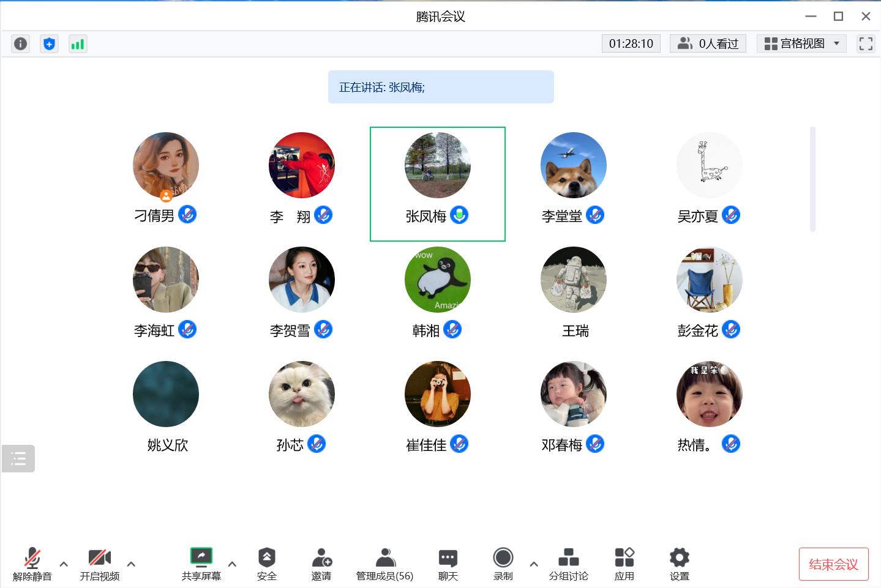
Task: Open the Chat (聊天) panel
Action: click(x=448, y=564)
